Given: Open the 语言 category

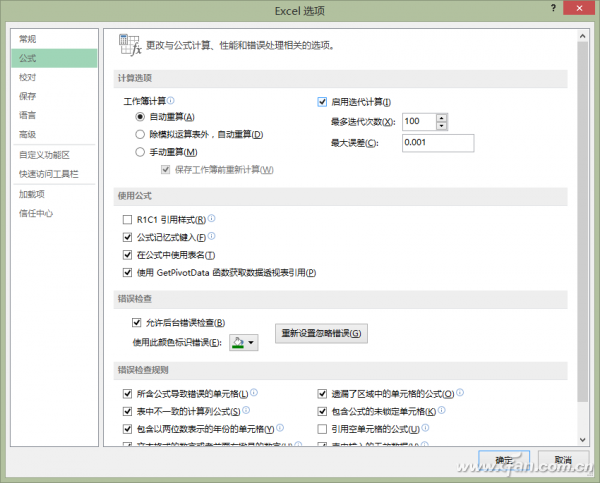Looking at the screenshot, I should pyautogui.click(x=54, y=115).
